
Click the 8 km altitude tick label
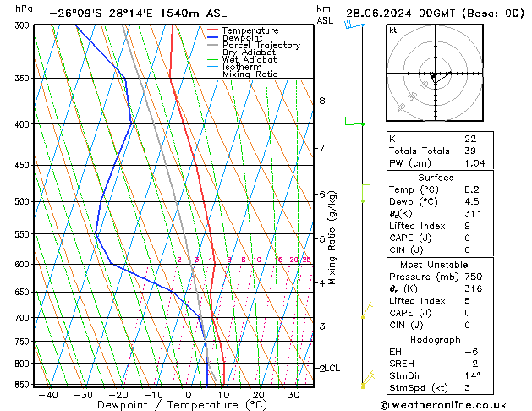pyautogui.click(x=321, y=101)
